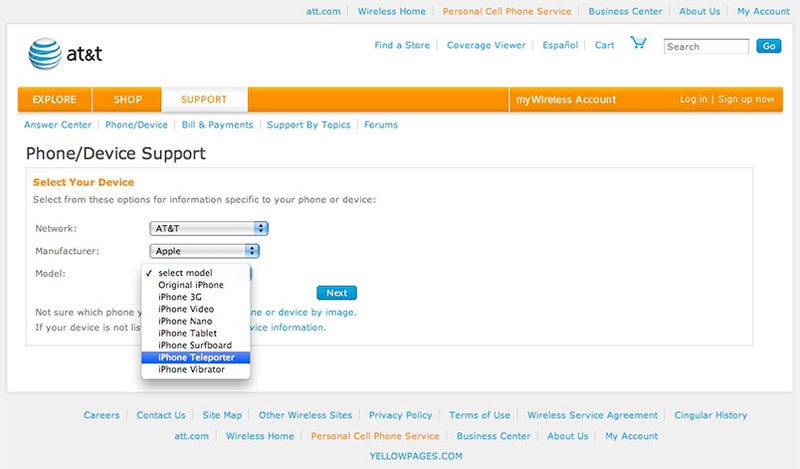Image resolution: width=800 pixels, height=469 pixels.
Task: Select iPhone Teleporter from model list
Action: 195,357
